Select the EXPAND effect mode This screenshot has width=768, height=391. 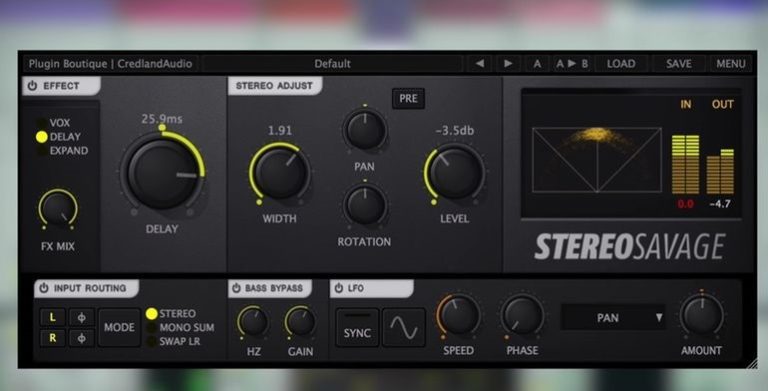(x=63, y=151)
